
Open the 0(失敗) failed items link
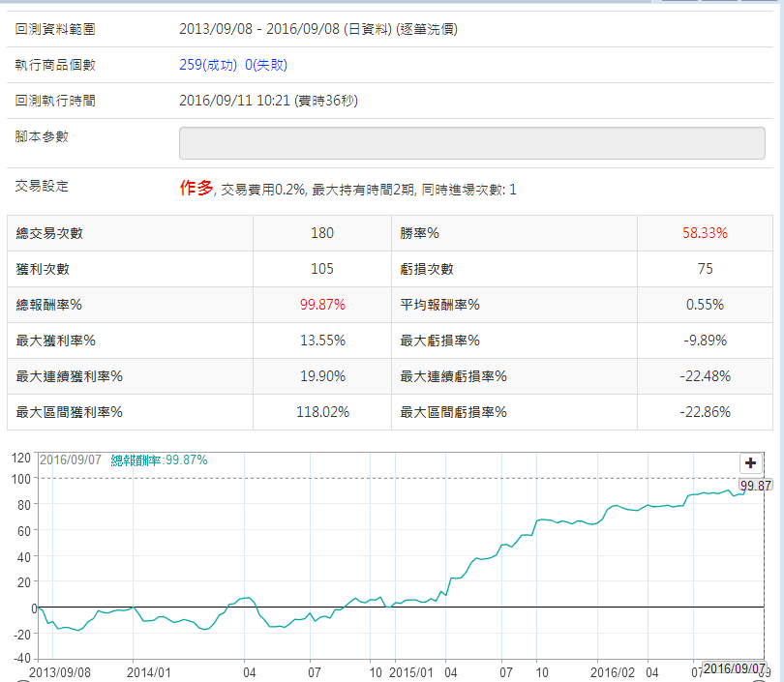pyautogui.click(x=266, y=65)
